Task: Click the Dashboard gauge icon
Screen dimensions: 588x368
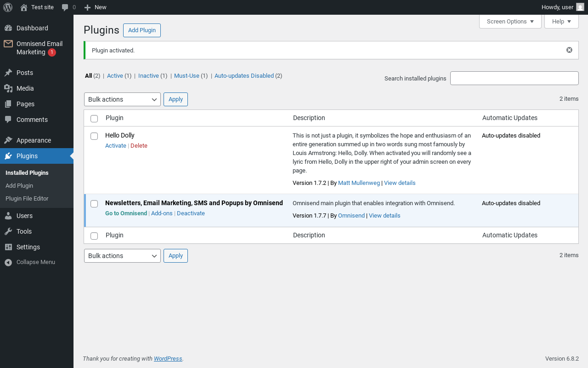Action: pyautogui.click(x=8, y=28)
